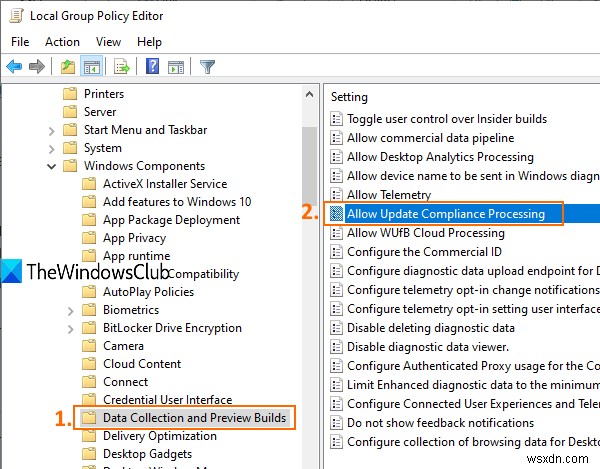The width and height of the screenshot is (600, 469).
Task: Click the Up One Level folder icon
Action: click(67, 67)
